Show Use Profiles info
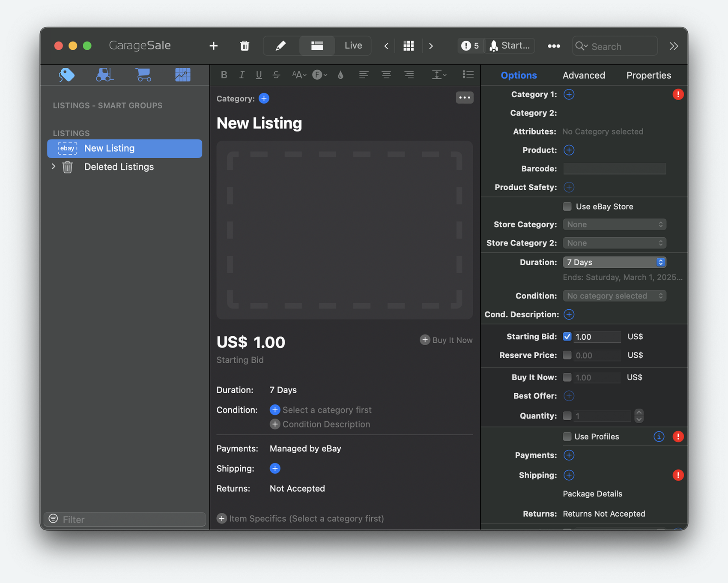Screen dimensions: 728x583 click(x=659, y=437)
